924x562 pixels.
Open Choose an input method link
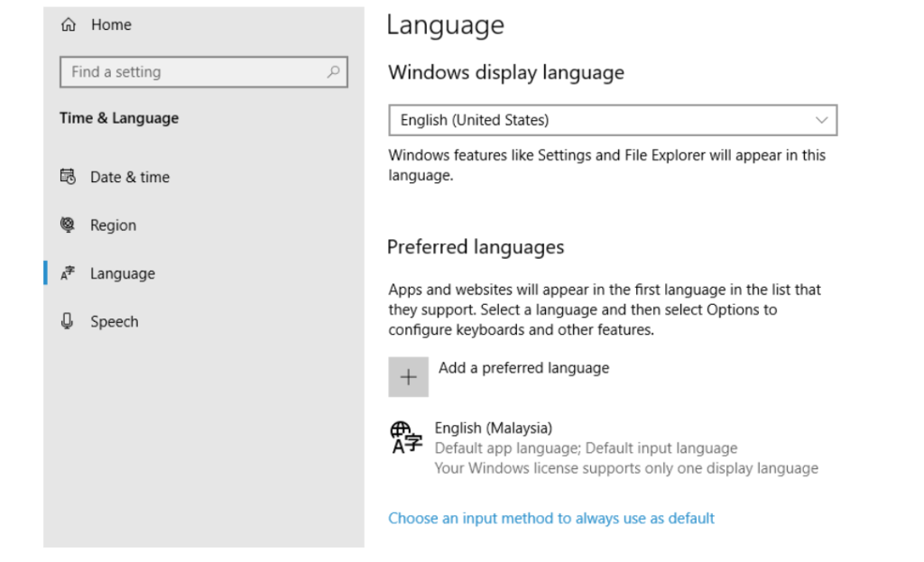coord(551,519)
